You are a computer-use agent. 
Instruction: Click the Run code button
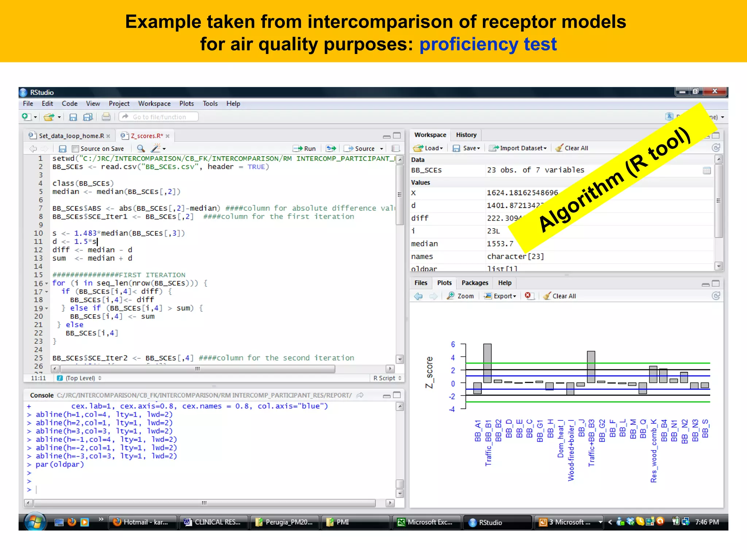coord(305,148)
